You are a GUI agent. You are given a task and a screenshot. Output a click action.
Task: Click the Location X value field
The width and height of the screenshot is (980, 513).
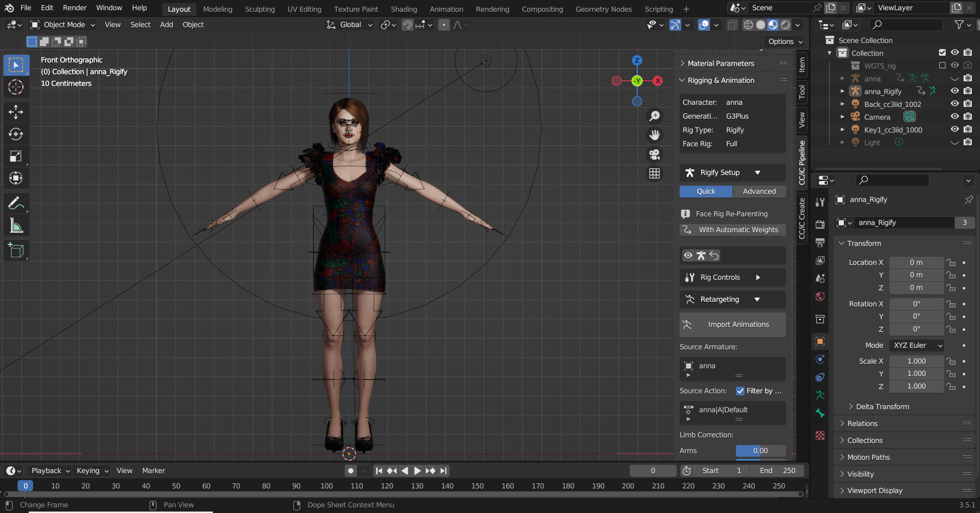916,262
